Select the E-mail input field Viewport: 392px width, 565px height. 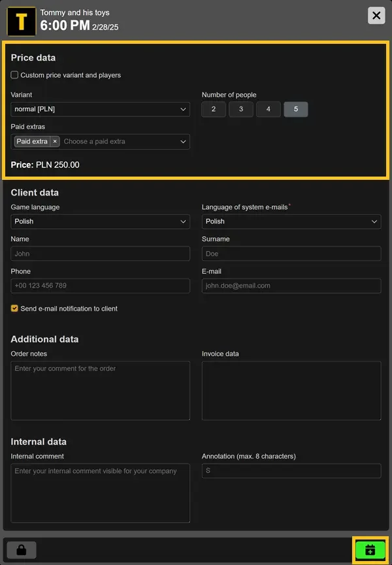291,286
